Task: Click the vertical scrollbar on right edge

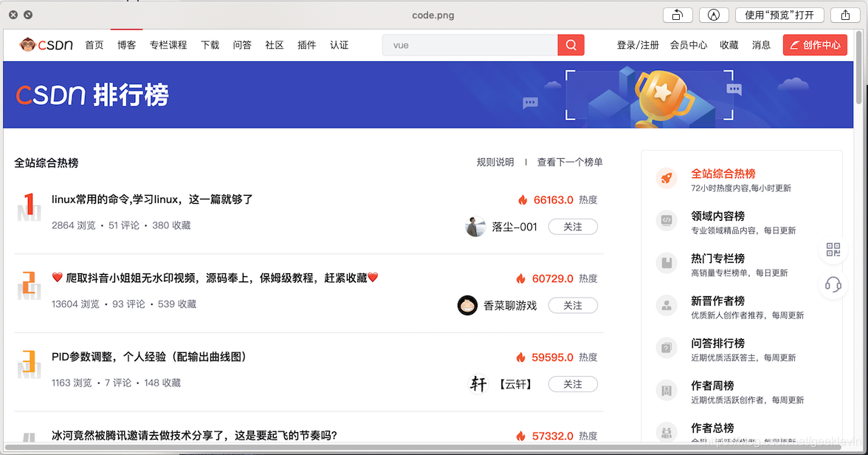Action: point(859,66)
